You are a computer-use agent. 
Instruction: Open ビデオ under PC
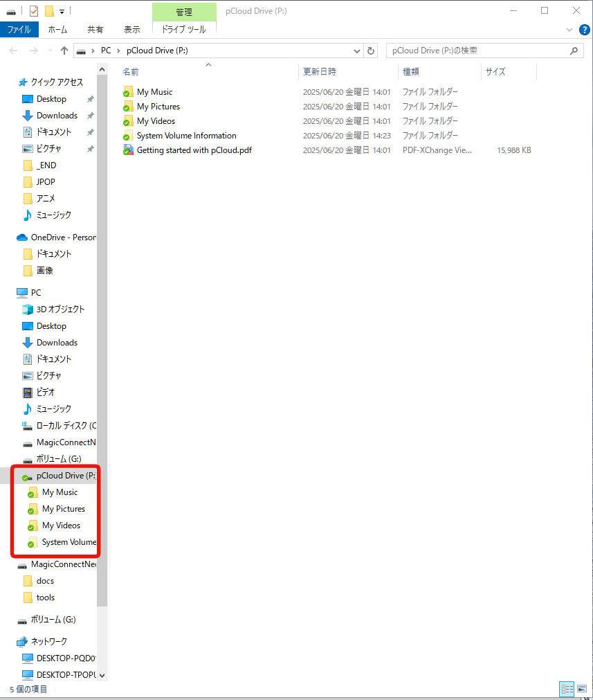(46, 393)
